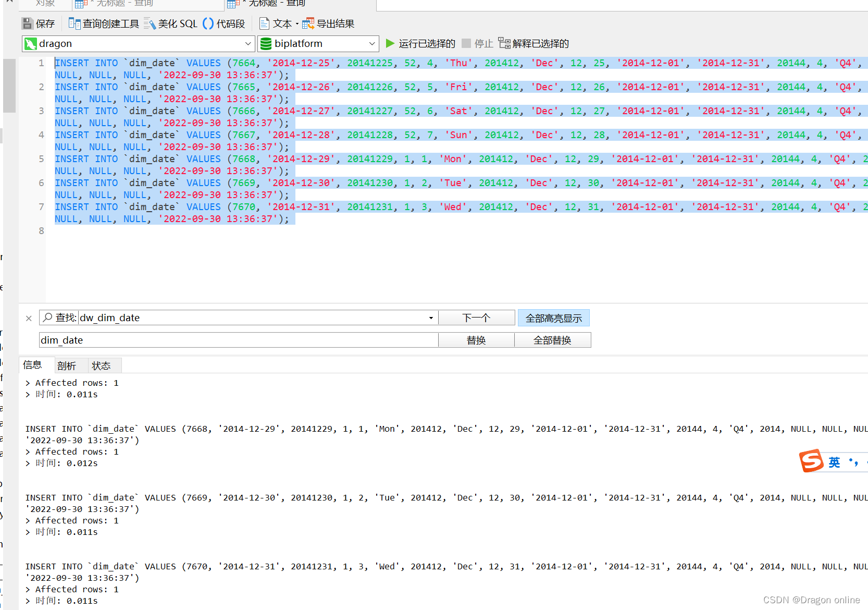Image resolution: width=868 pixels, height=610 pixels.
Task: Click the 停止 stop execution icon
Action: (466, 43)
